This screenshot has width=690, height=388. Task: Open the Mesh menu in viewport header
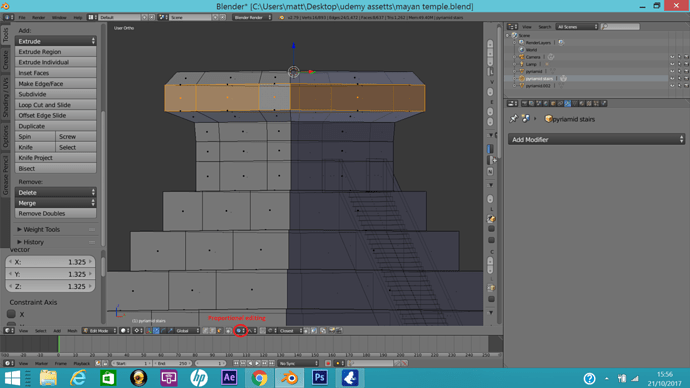click(72, 331)
